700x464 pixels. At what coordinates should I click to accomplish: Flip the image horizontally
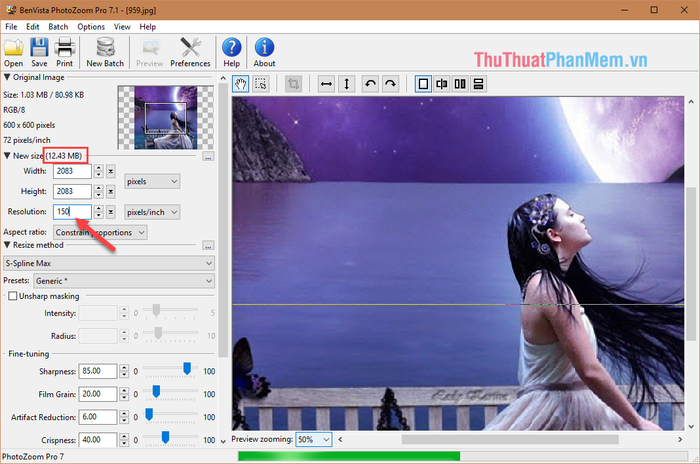pyautogui.click(x=326, y=84)
